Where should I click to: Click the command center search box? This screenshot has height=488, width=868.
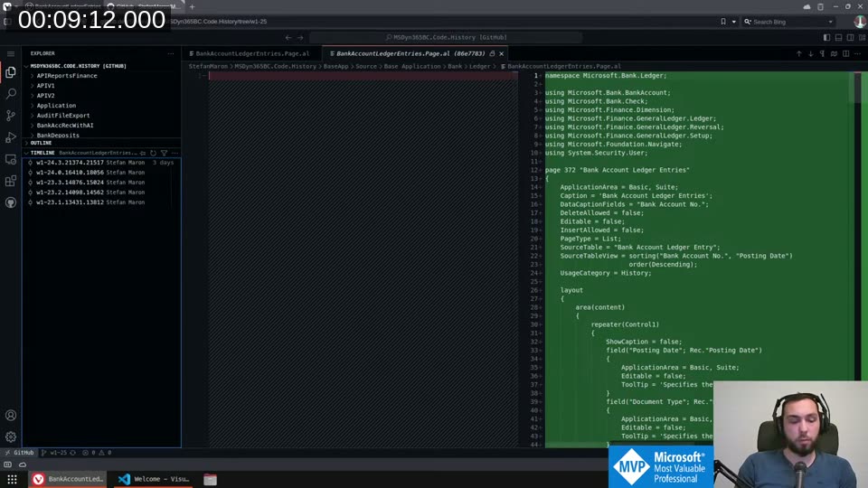click(446, 37)
